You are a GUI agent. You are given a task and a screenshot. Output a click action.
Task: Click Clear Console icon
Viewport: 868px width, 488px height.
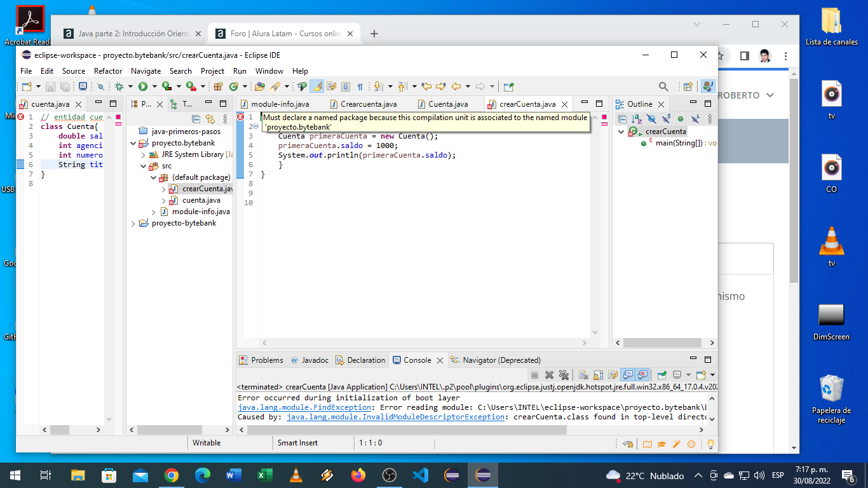pyautogui.click(x=583, y=375)
